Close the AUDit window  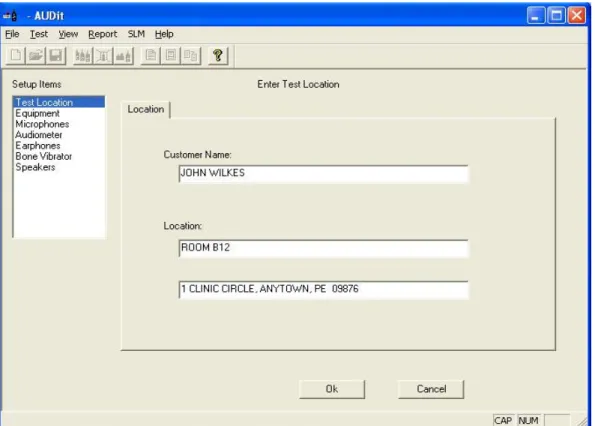click(577, 16)
